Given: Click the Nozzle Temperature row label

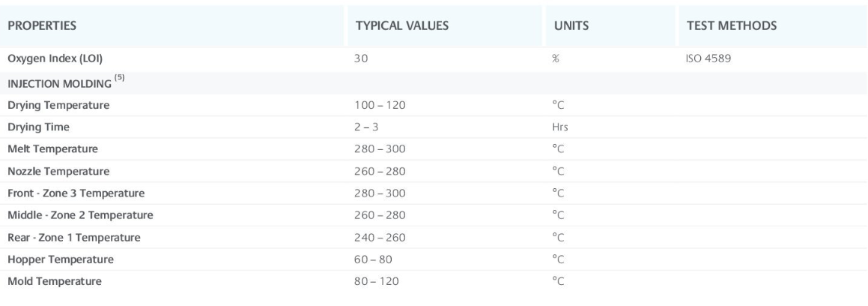Looking at the screenshot, I should tap(58, 172).
